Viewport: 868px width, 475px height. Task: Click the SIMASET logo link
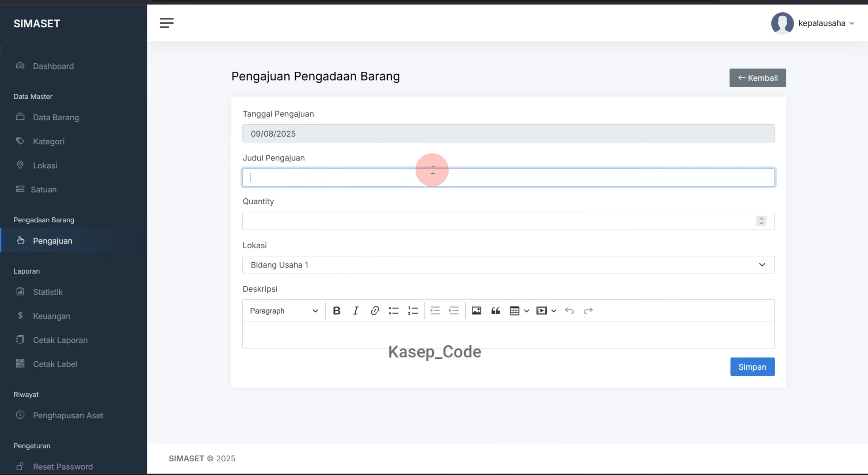(37, 23)
